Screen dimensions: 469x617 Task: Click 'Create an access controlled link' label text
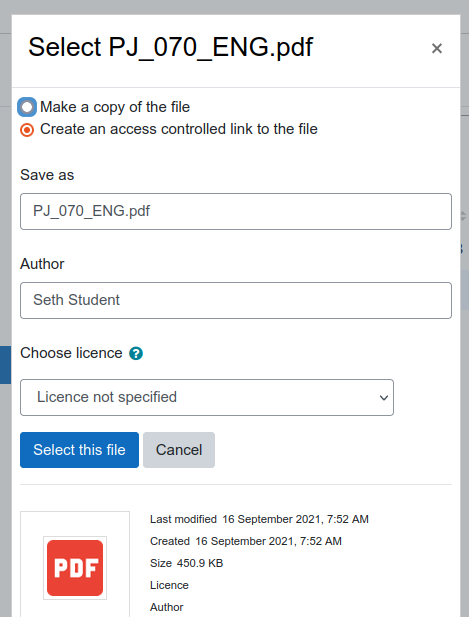coord(179,129)
